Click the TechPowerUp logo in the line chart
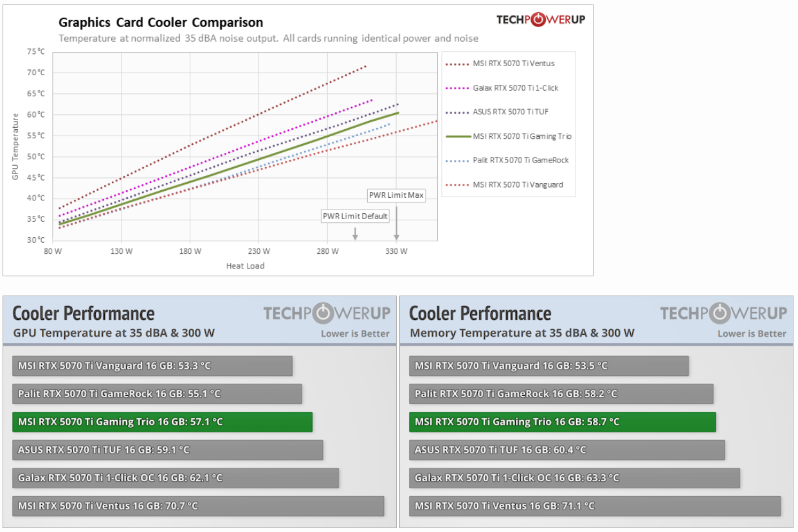The width and height of the screenshot is (798, 532). click(x=540, y=19)
